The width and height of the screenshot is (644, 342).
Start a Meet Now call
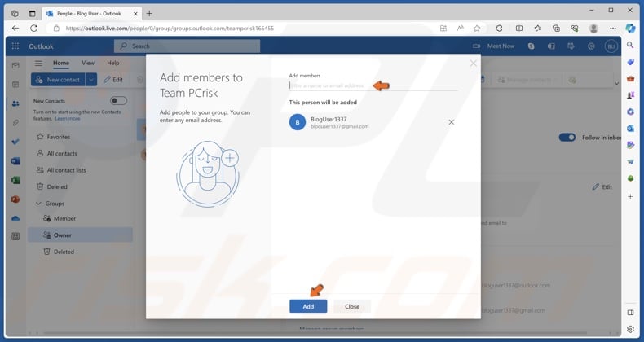[494, 46]
